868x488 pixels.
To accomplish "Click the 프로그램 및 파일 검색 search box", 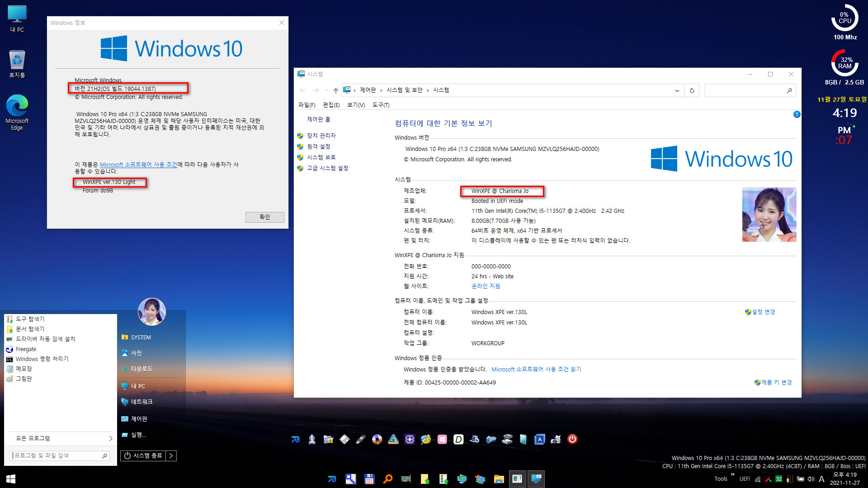I will click(59, 455).
